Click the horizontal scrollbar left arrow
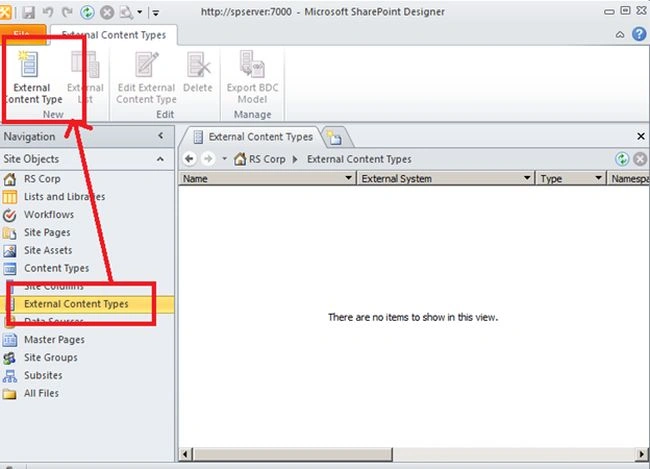This screenshot has width=650, height=469. [185, 454]
